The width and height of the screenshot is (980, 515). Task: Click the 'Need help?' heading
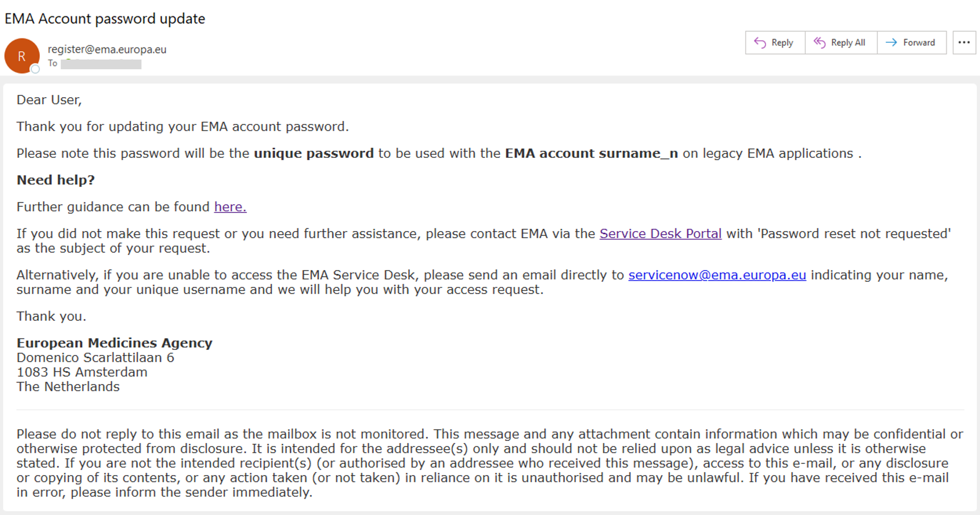55,180
